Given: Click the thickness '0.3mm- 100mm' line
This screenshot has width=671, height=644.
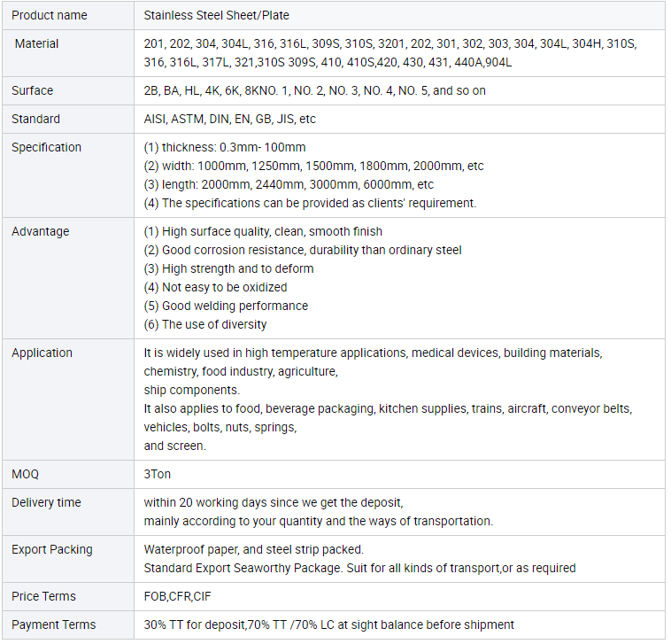Looking at the screenshot, I should 225,147.
